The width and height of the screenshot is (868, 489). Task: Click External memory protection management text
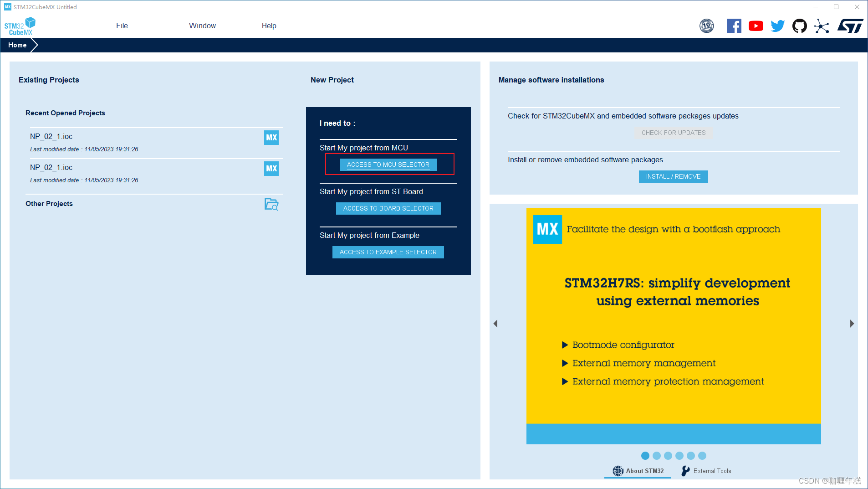(x=668, y=381)
